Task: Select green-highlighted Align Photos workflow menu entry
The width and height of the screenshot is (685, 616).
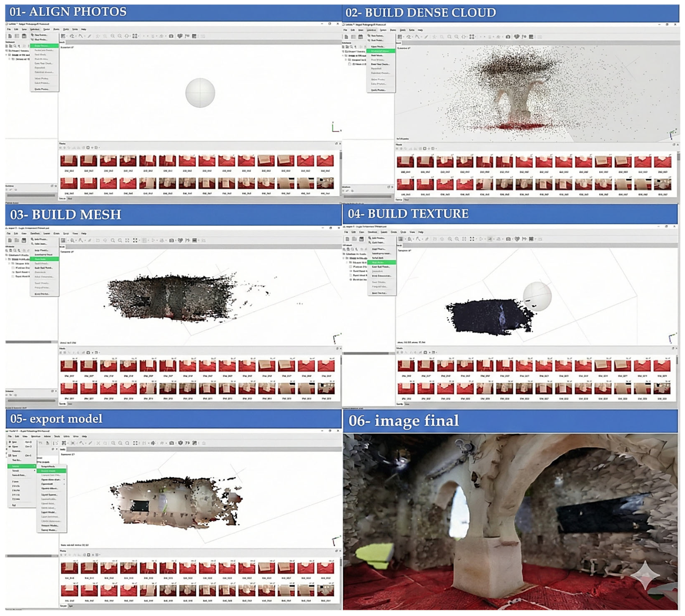Action: pos(44,46)
